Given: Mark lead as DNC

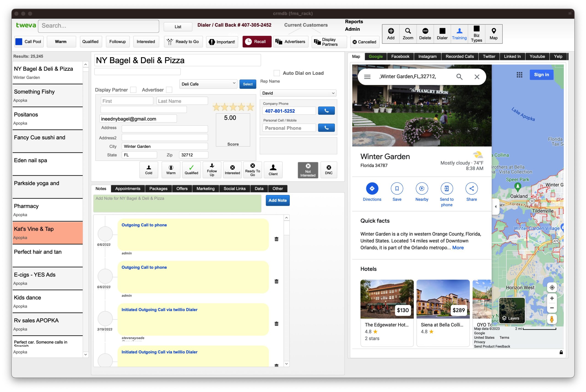Looking at the screenshot, I should pyautogui.click(x=328, y=170).
